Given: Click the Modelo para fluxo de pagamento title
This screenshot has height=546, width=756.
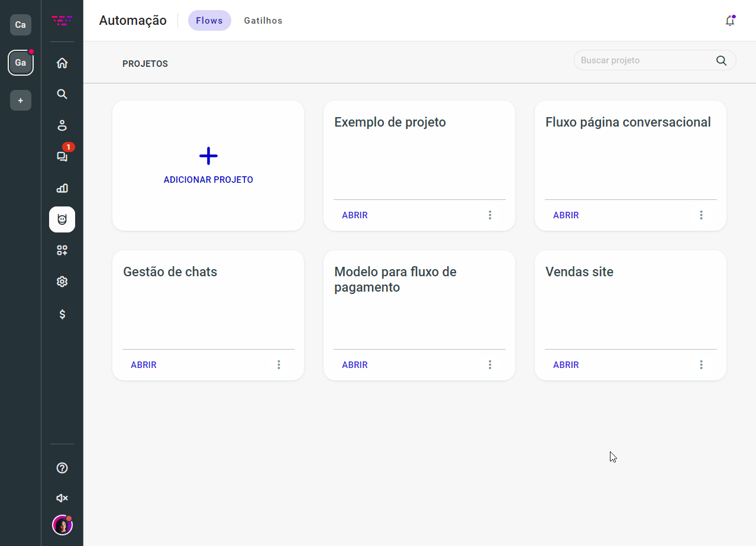Looking at the screenshot, I should pos(395,280).
